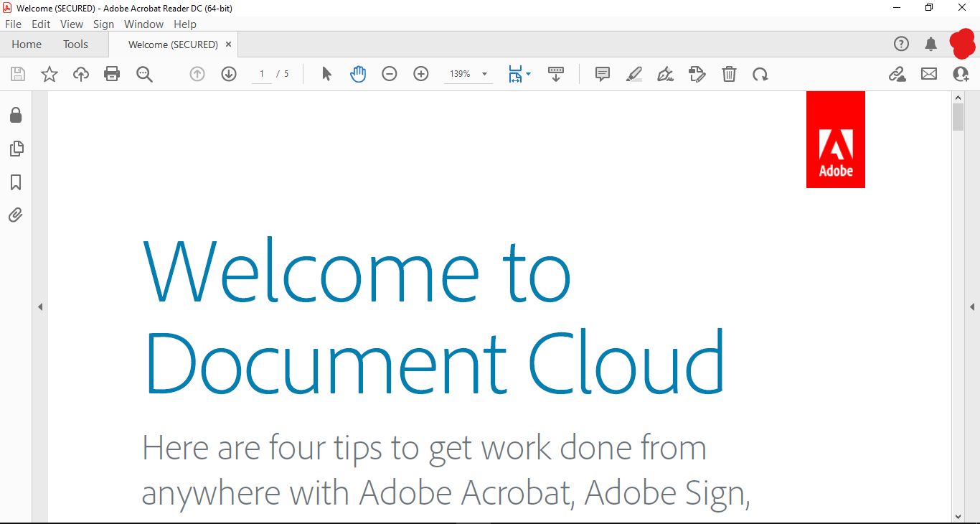Click the "Welcome to" heading text
The image size is (980, 524).
(357, 269)
